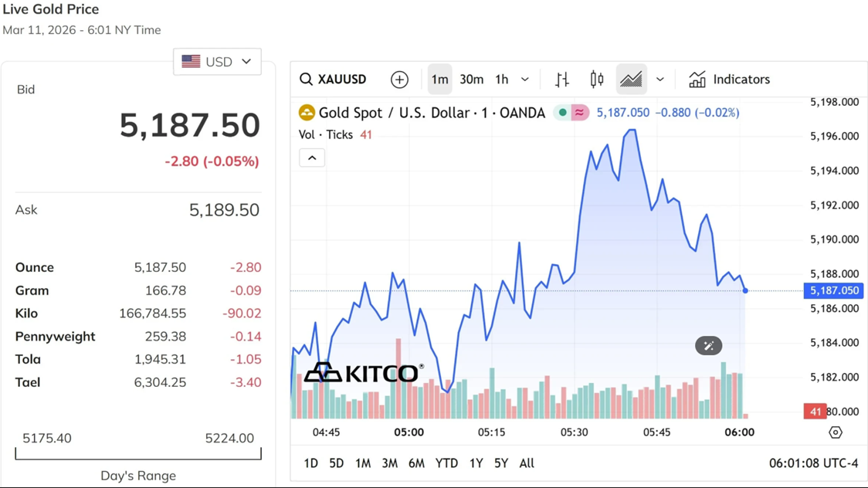Click the magic wand drawing icon
This screenshot has height=488, width=868.
(708, 346)
